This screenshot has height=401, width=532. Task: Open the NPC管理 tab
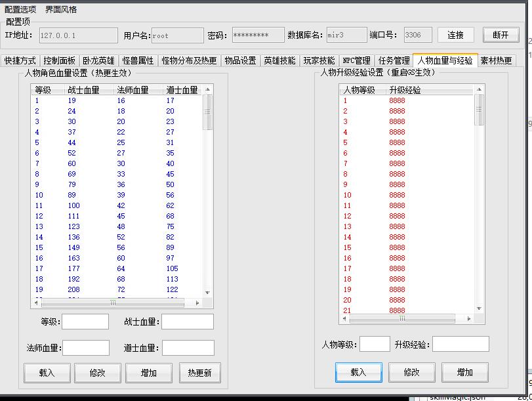pyautogui.click(x=357, y=60)
